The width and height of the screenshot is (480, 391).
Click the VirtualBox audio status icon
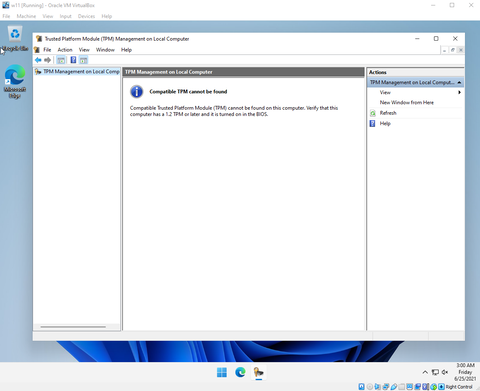point(377,387)
